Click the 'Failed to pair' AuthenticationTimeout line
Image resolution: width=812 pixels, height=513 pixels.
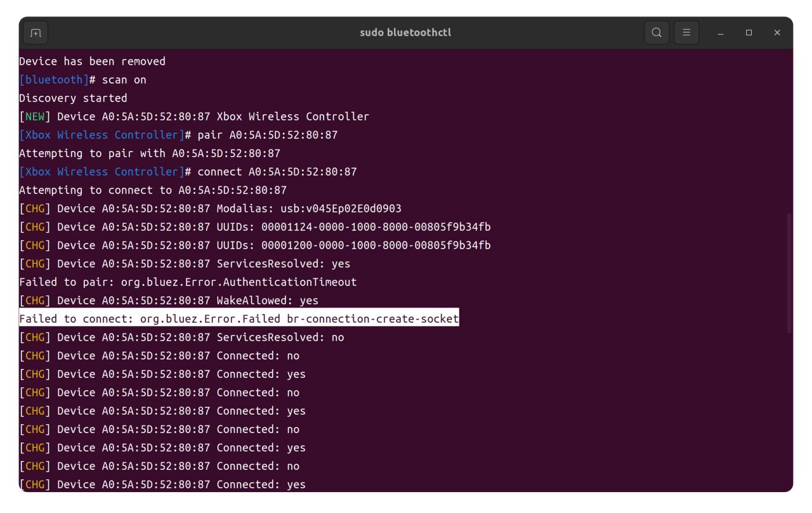pos(188,282)
